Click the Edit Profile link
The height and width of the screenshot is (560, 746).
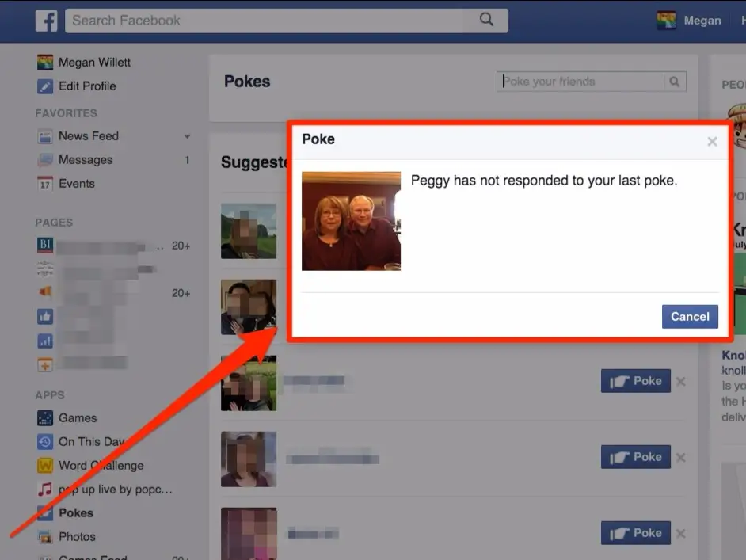[x=87, y=86]
